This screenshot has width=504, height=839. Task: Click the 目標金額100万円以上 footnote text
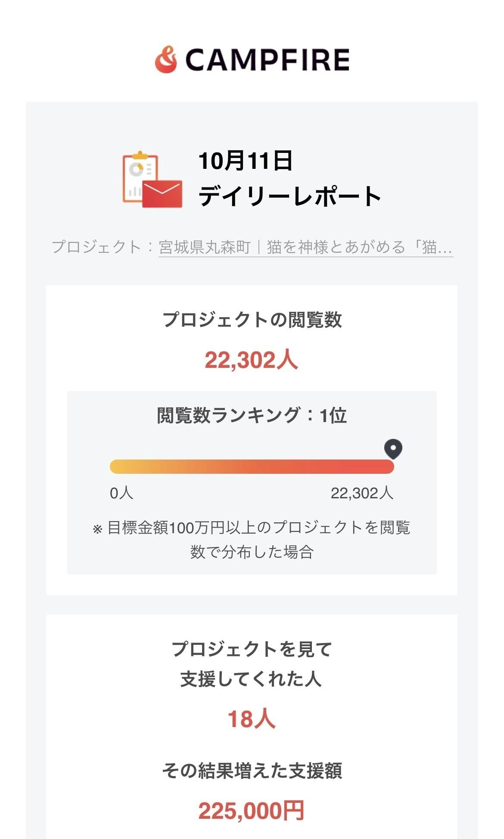[252, 539]
